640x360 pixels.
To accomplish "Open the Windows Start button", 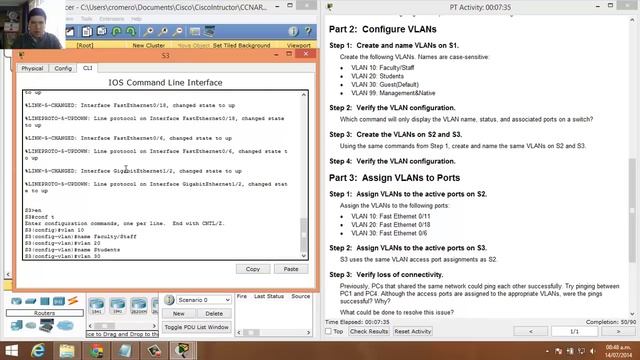I will [x=11, y=351].
